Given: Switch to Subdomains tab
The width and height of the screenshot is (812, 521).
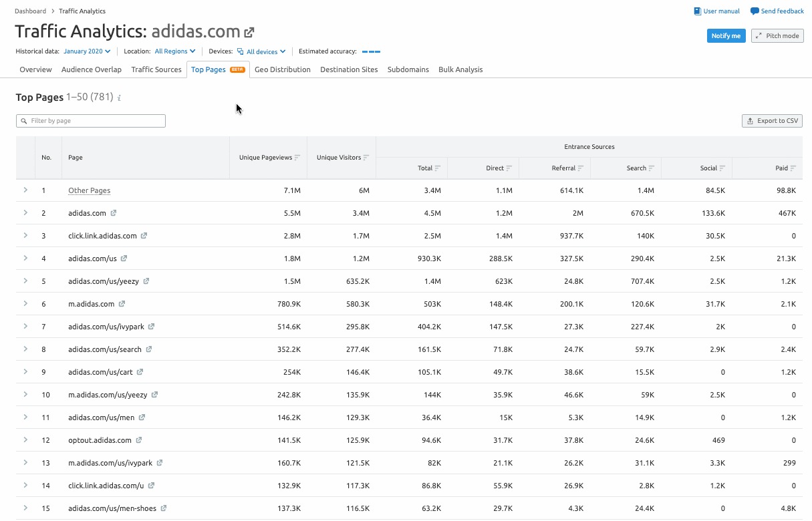Looking at the screenshot, I should tap(408, 69).
